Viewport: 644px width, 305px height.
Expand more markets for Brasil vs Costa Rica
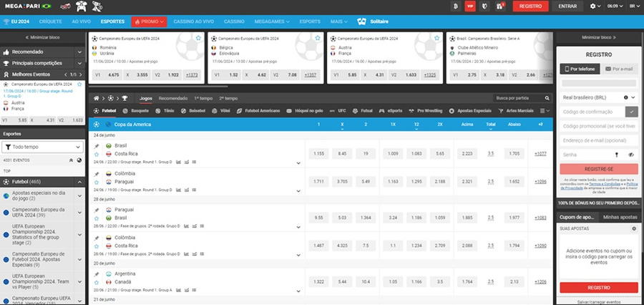298,163
